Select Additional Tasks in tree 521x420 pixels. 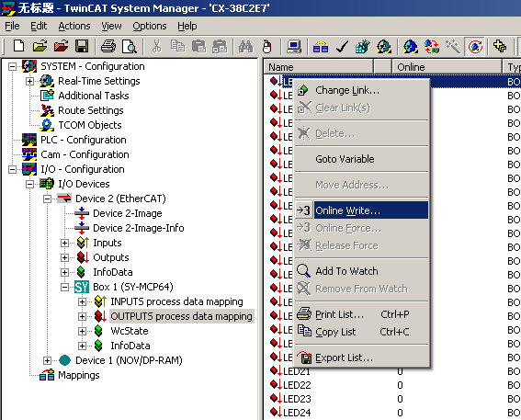94,96
